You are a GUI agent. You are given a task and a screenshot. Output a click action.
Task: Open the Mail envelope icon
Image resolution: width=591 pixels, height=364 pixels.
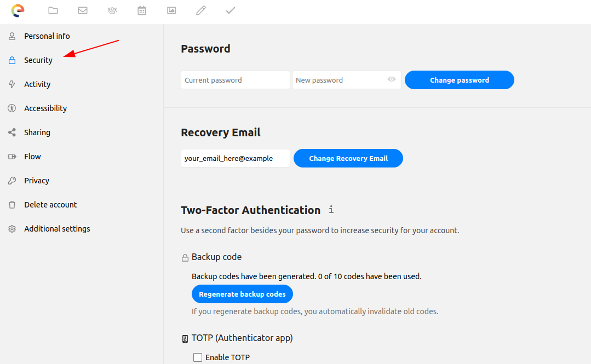[83, 10]
